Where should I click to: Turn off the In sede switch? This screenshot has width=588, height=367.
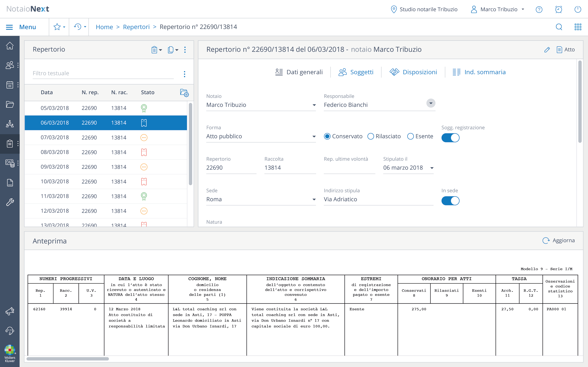(450, 201)
